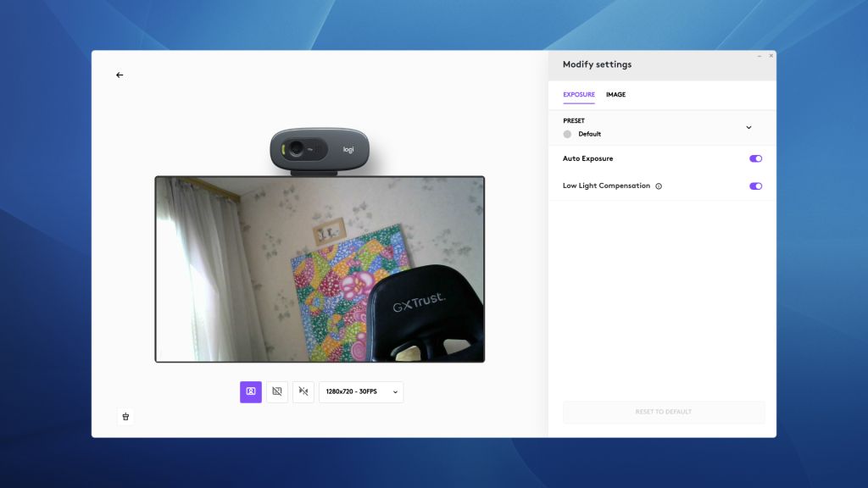Click the webcam video preview
Screen dimensions: 868x488
(320, 269)
